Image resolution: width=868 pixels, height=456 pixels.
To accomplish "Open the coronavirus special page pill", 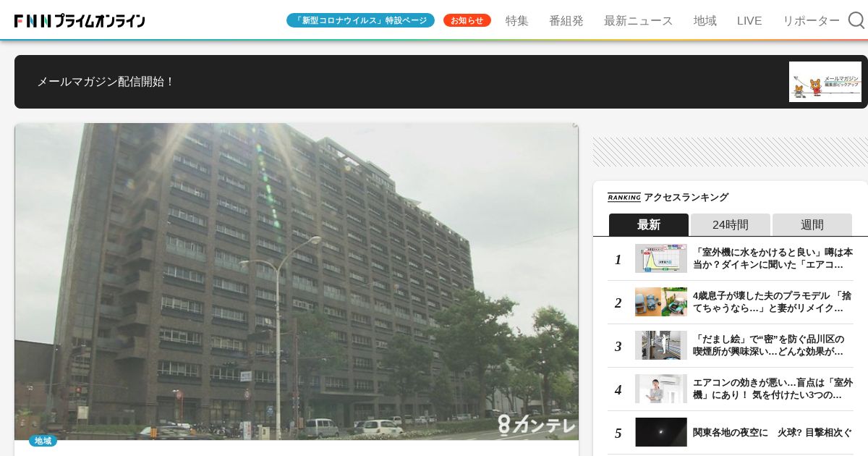I will [360, 20].
